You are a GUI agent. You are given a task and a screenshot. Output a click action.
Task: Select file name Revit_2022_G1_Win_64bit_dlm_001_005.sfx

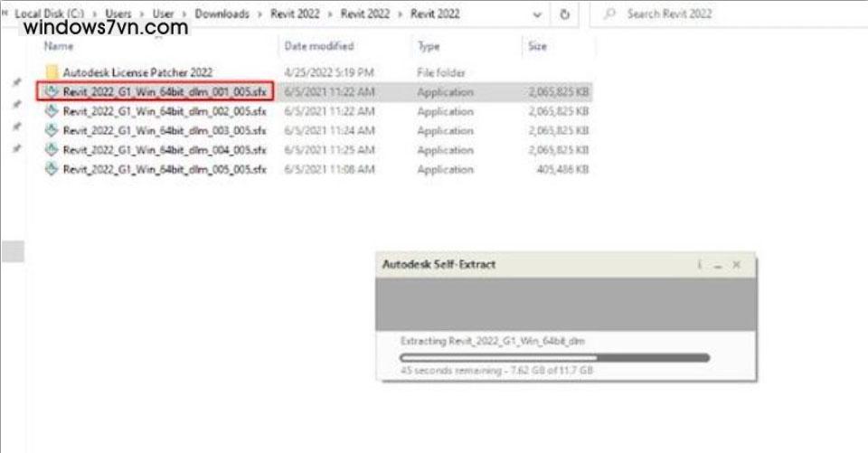pyautogui.click(x=165, y=91)
